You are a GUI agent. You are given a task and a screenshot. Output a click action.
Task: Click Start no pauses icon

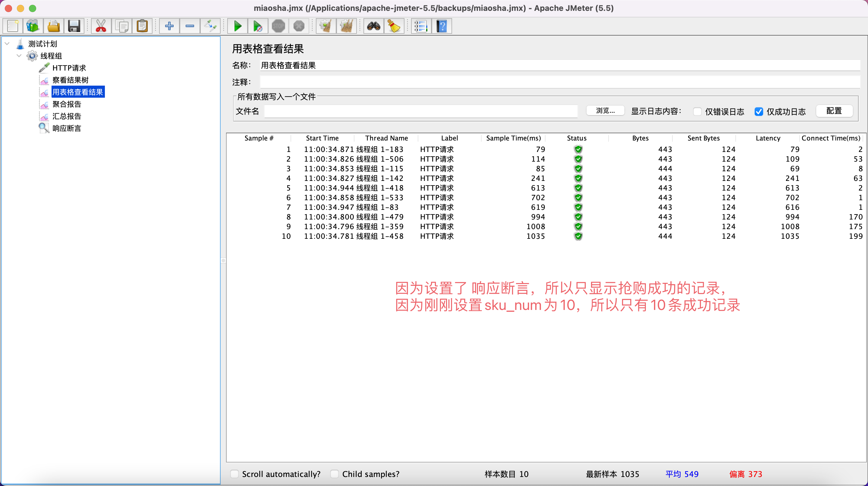[x=258, y=26]
